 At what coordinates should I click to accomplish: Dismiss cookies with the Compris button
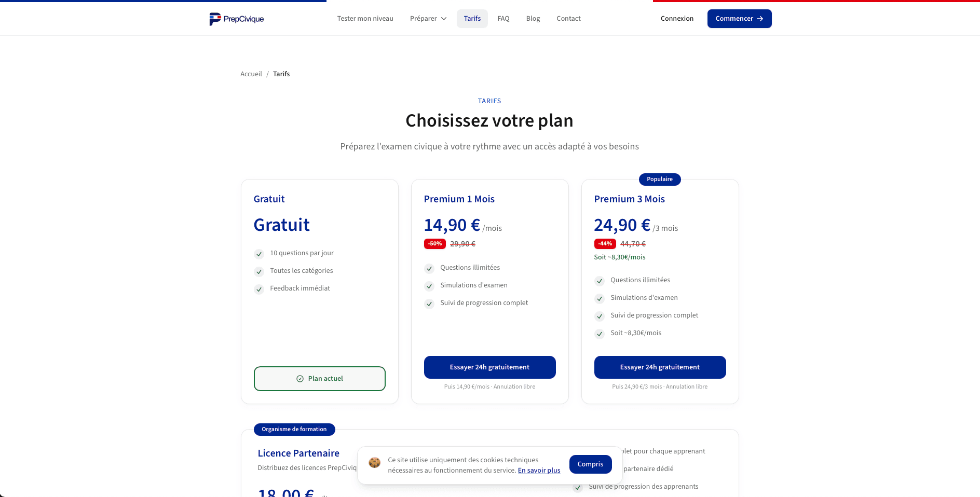(590, 464)
